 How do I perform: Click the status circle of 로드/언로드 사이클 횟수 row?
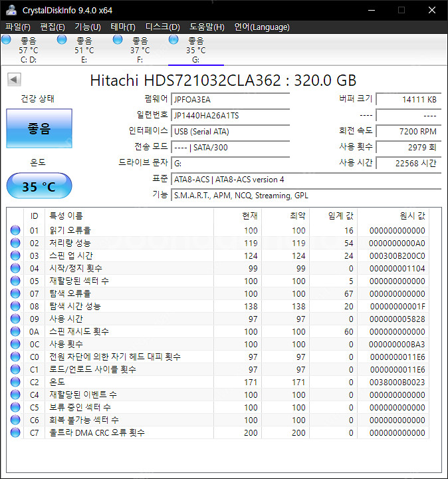[15, 369]
